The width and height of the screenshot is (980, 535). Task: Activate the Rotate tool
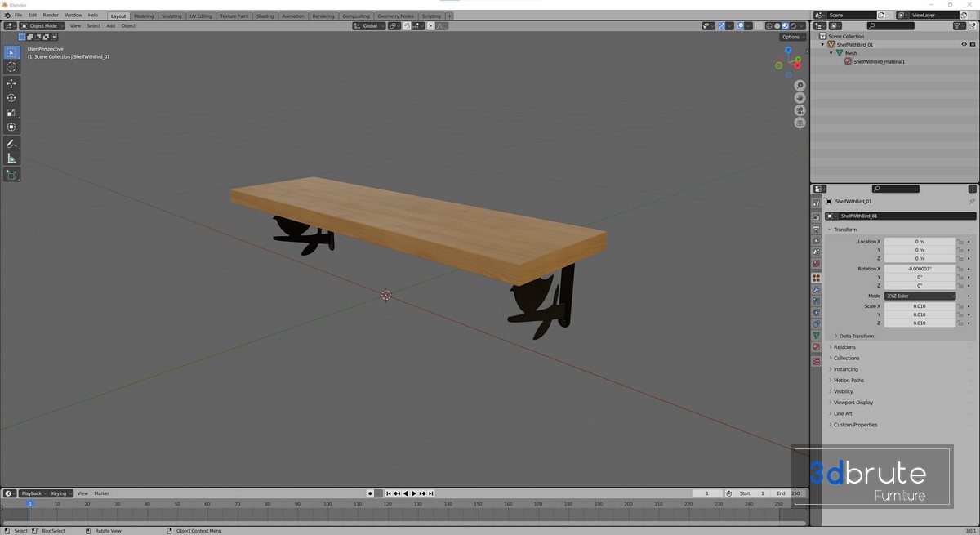11,98
